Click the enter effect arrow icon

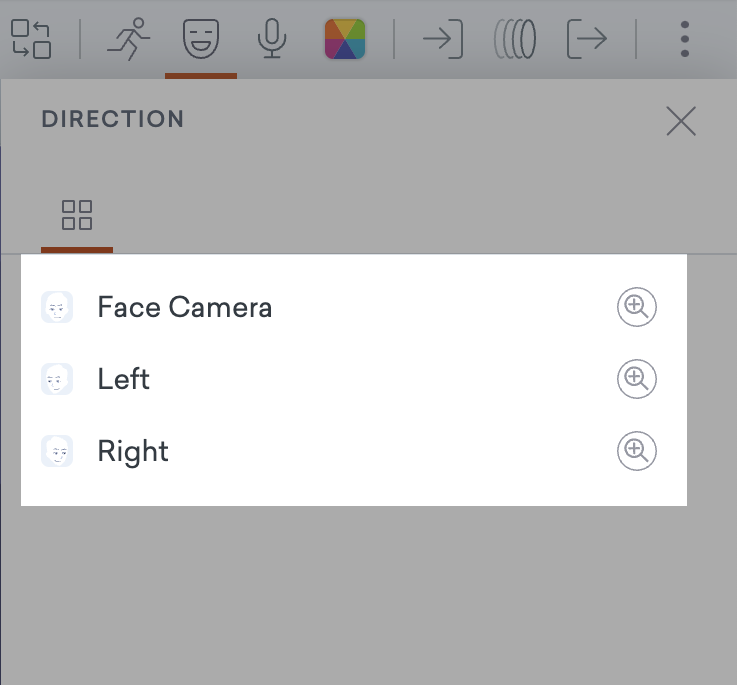point(443,39)
